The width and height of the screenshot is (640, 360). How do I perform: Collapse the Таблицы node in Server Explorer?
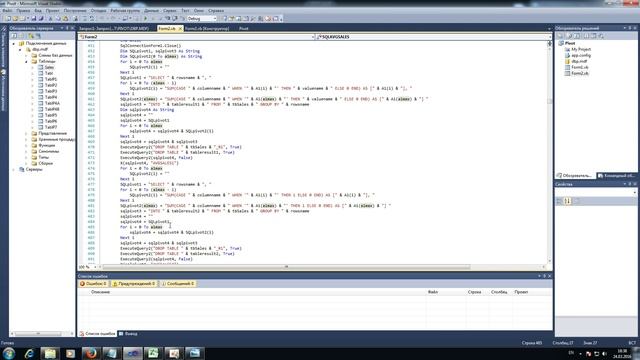(27, 61)
